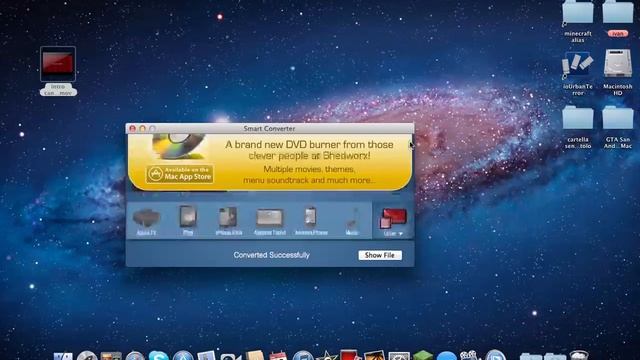
Task: Open the DVD burner banner ad headline
Action: coord(309,150)
